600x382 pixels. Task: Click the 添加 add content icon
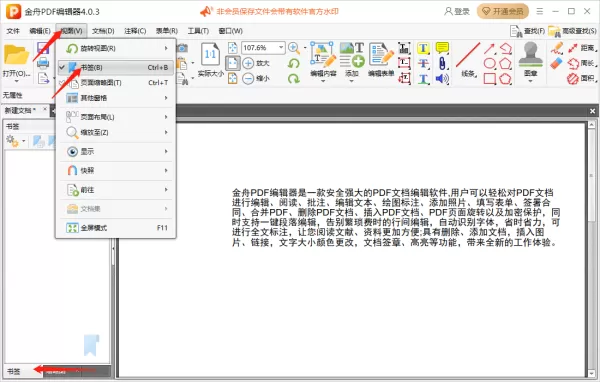coord(352,54)
